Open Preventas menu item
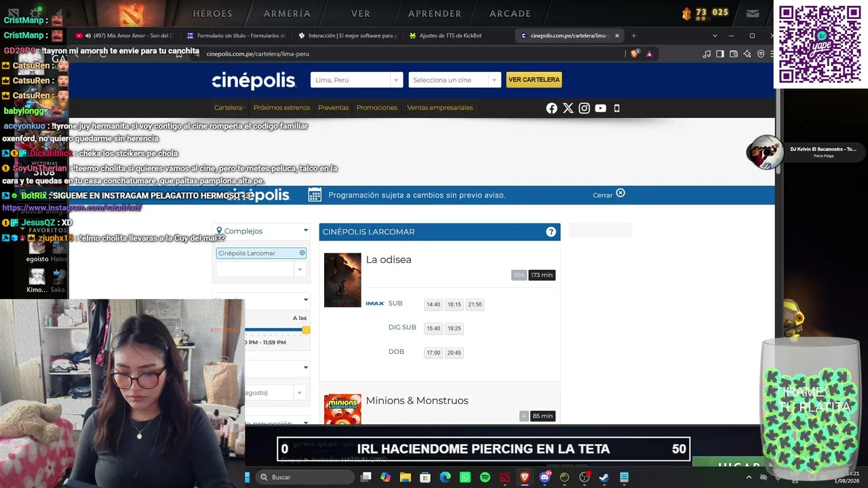The width and height of the screenshot is (868, 488). coord(334,108)
